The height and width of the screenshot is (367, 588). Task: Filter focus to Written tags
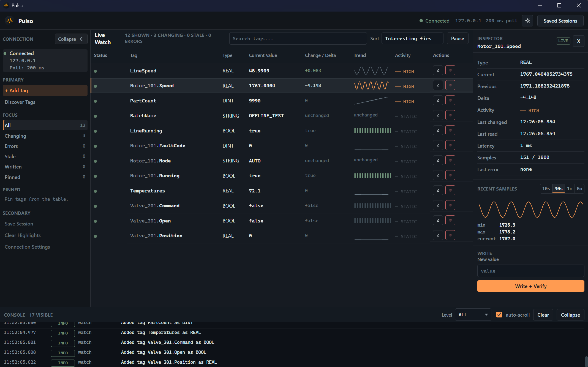coord(45,167)
